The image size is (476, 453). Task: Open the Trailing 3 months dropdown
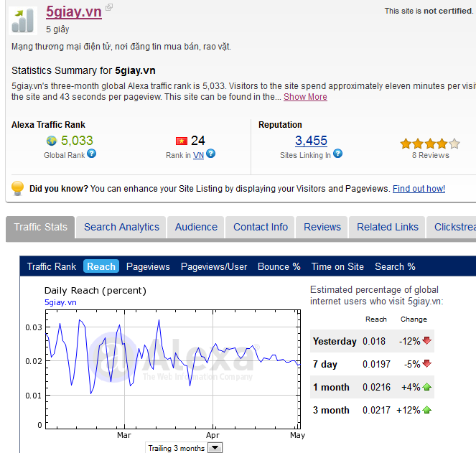[x=215, y=448]
